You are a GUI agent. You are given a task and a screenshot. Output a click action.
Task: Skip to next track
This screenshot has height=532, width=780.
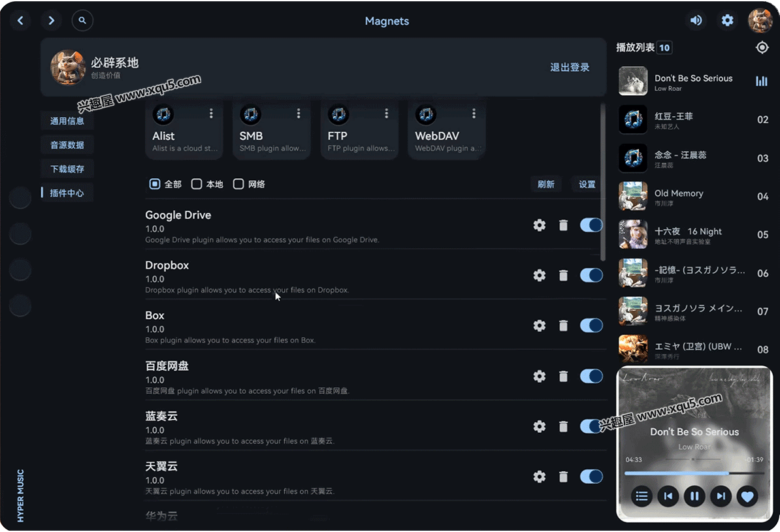pyautogui.click(x=721, y=496)
